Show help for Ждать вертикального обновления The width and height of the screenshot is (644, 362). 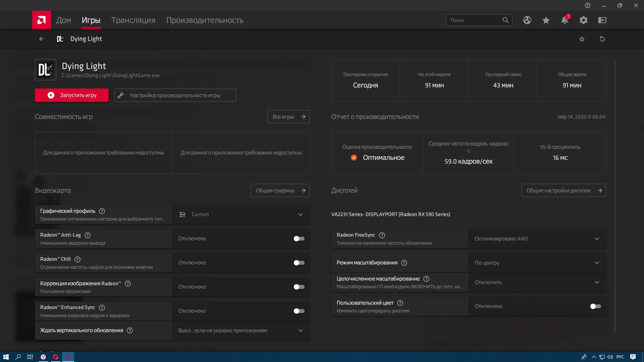(x=130, y=330)
